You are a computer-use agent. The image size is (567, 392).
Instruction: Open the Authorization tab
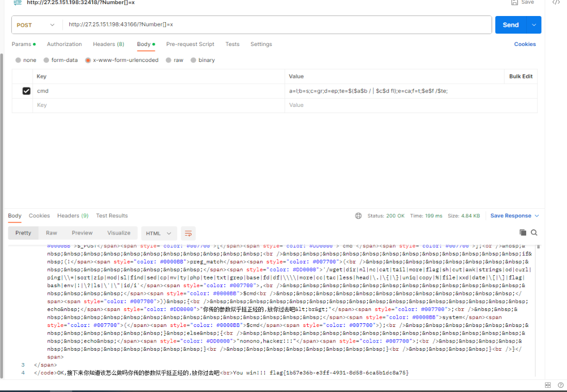click(x=65, y=44)
